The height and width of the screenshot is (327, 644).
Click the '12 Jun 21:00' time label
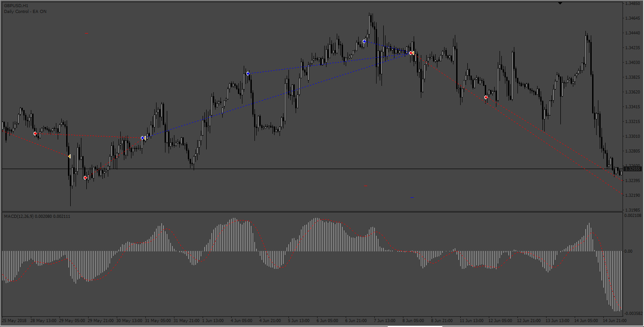(529, 321)
